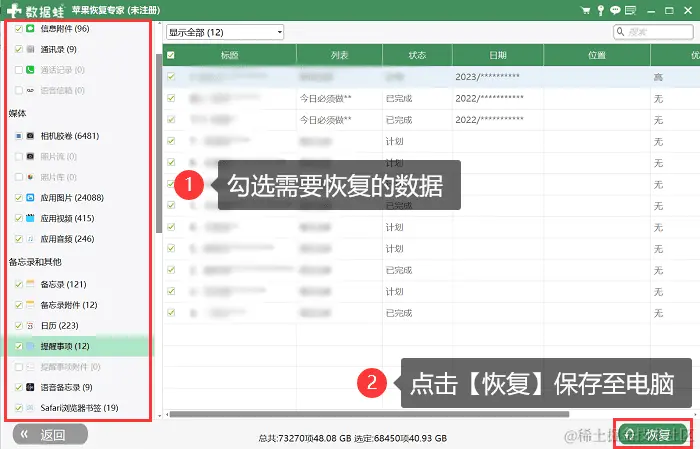
Task: Click the 通讯录 contacts icon
Action: pos(30,49)
